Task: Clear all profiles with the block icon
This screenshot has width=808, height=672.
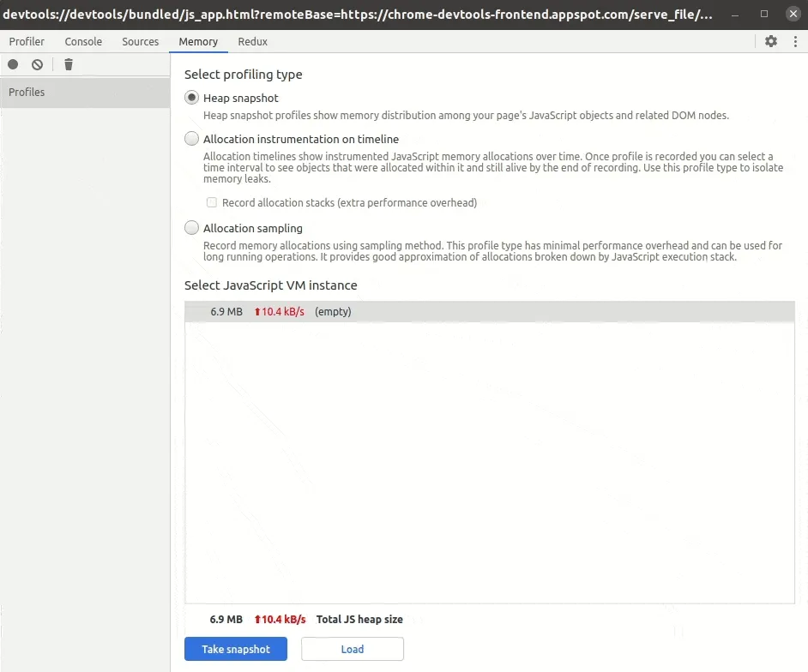Action: coord(37,64)
